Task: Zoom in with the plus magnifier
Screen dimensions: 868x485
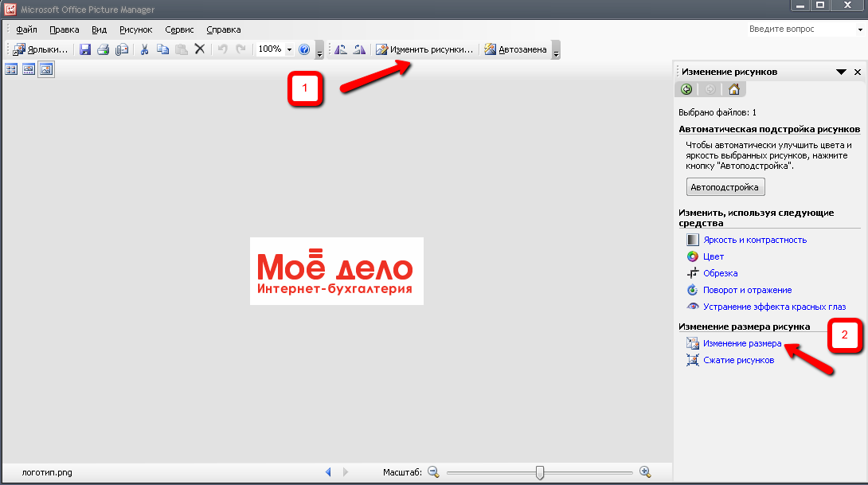Action: tap(645, 471)
